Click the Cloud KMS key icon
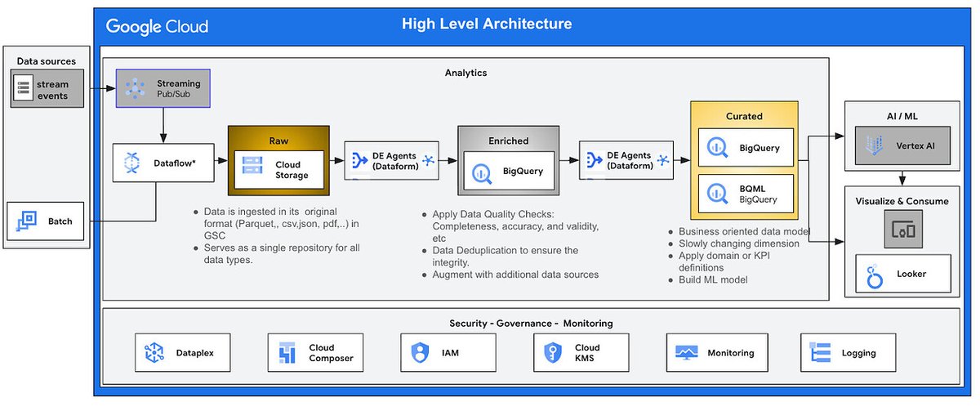 552,353
